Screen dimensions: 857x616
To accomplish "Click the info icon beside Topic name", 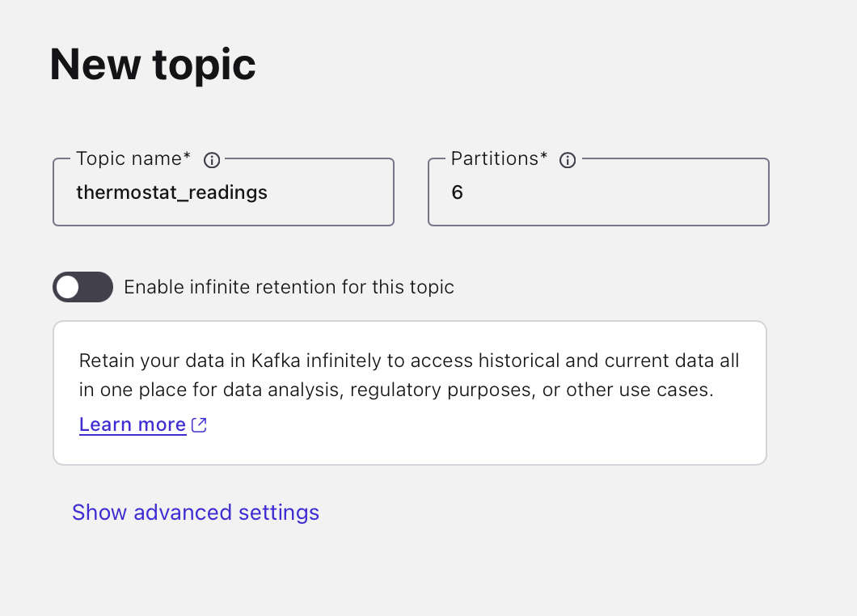I will tap(212, 160).
